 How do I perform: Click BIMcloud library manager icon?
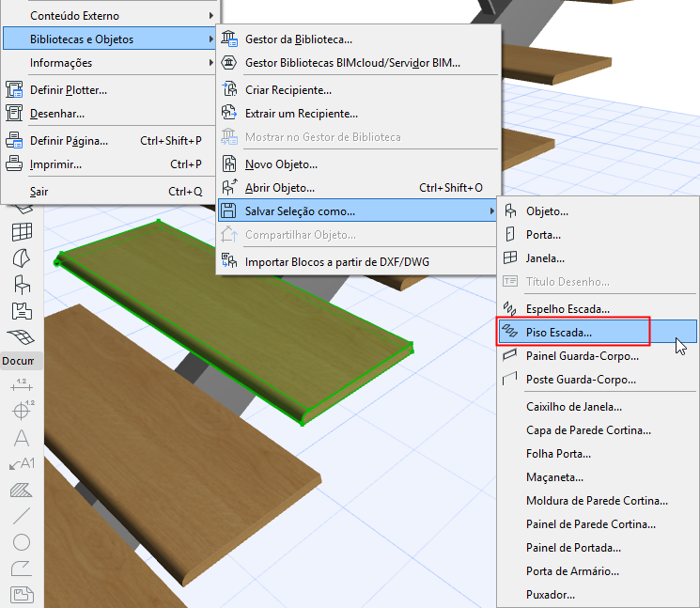pos(229,63)
